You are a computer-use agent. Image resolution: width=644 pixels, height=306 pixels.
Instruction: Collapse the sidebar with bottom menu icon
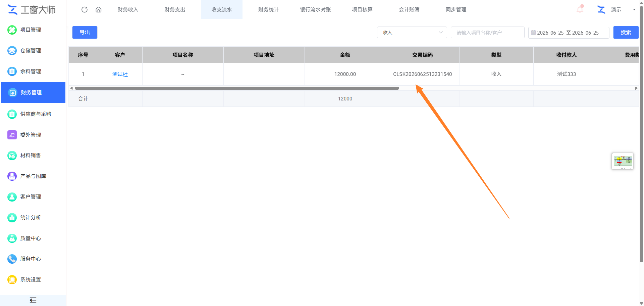pos(33,300)
